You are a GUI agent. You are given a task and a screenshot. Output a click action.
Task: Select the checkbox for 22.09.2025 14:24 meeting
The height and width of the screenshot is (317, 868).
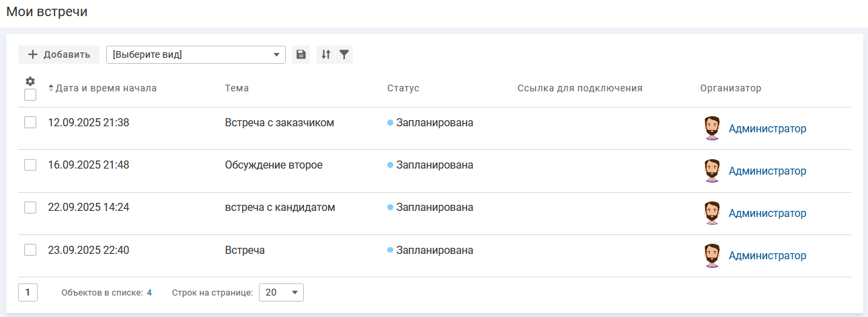30,208
